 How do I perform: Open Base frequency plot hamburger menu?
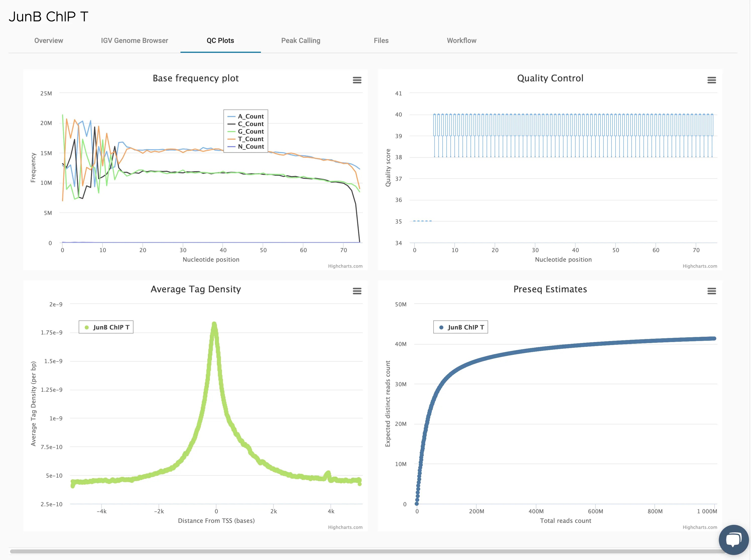[357, 80]
